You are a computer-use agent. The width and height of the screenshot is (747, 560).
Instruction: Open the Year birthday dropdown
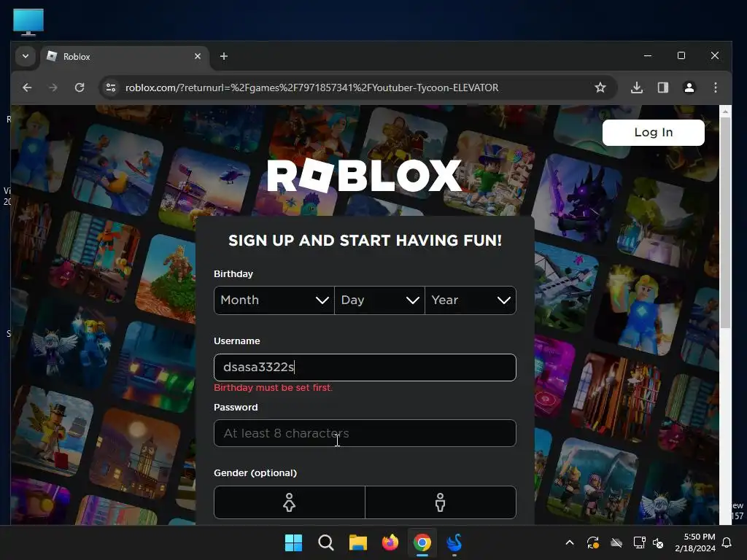point(471,300)
